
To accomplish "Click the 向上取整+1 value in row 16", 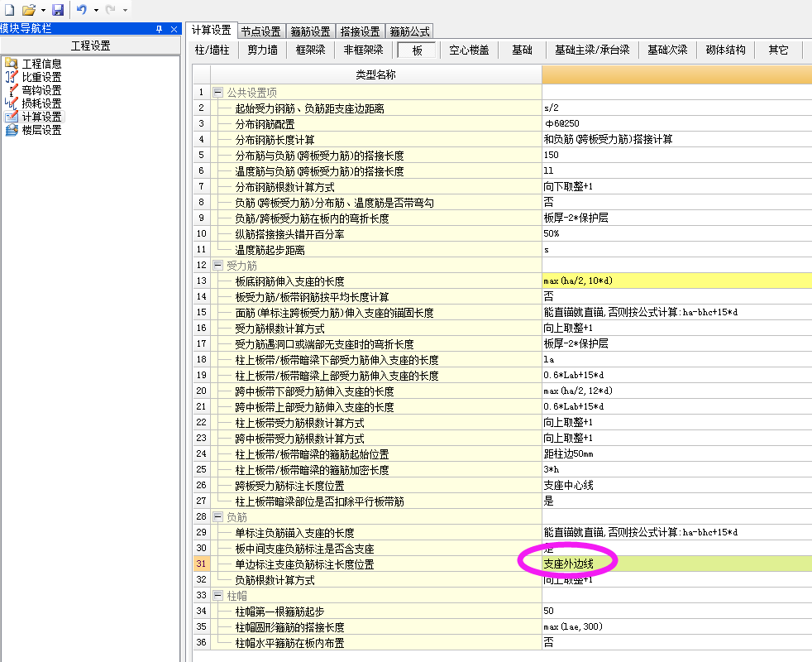I will pos(677,328).
